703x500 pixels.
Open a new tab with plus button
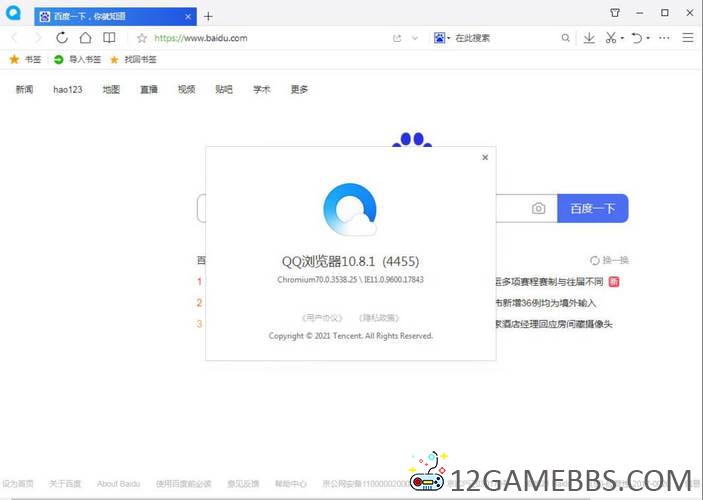tap(208, 17)
